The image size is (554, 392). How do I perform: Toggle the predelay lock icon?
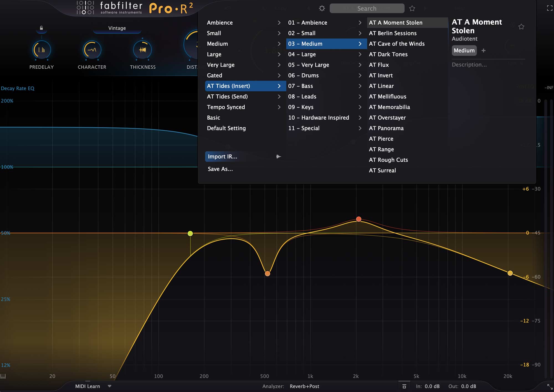(x=41, y=28)
